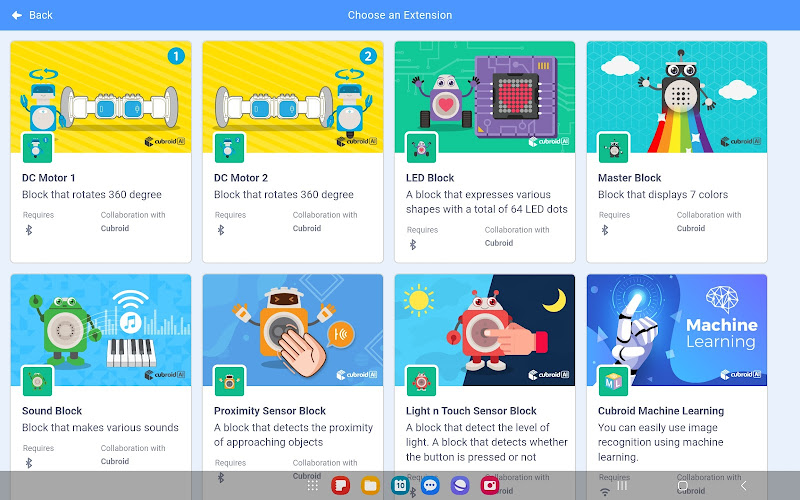Open the LED Block heart matrix thumbnail

coord(485,97)
